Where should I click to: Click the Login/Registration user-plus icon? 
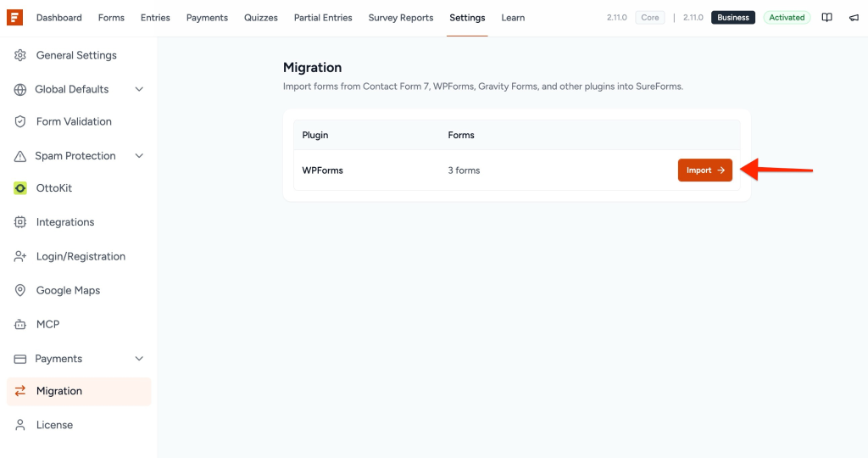point(20,256)
